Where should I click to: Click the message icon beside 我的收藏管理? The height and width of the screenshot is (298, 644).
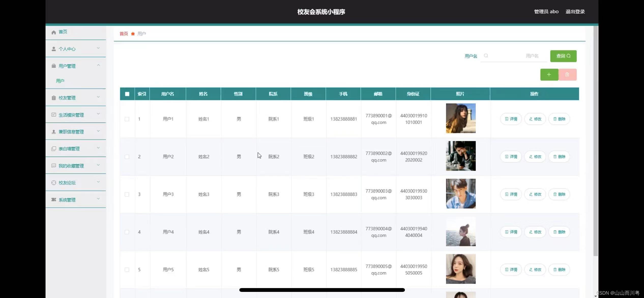pyautogui.click(x=54, y=166)
